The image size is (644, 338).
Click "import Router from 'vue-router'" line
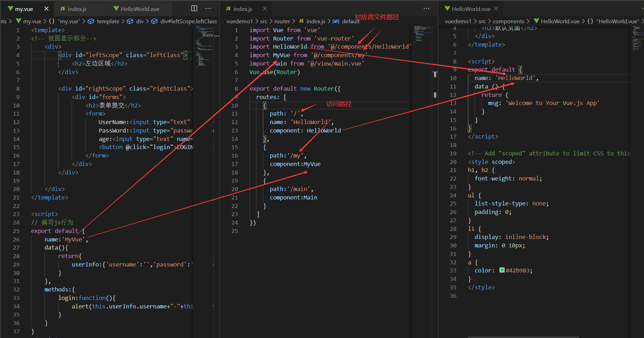pyautogui.click(x=302, y=38)
